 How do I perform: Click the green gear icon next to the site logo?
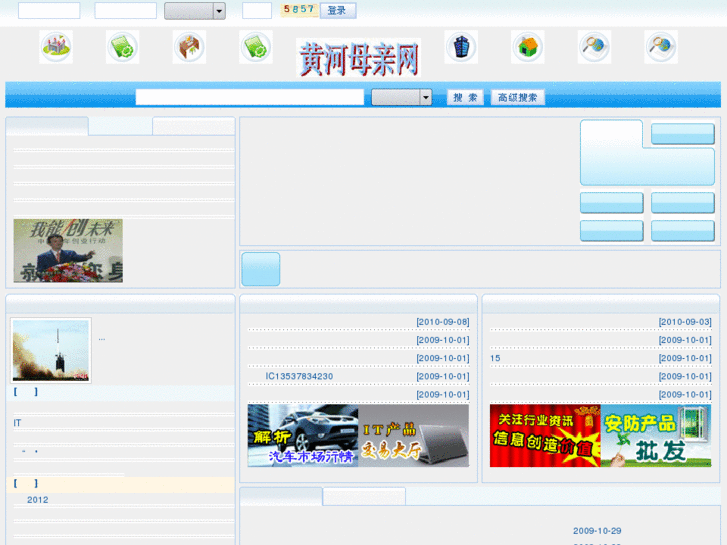pos(256,47)
